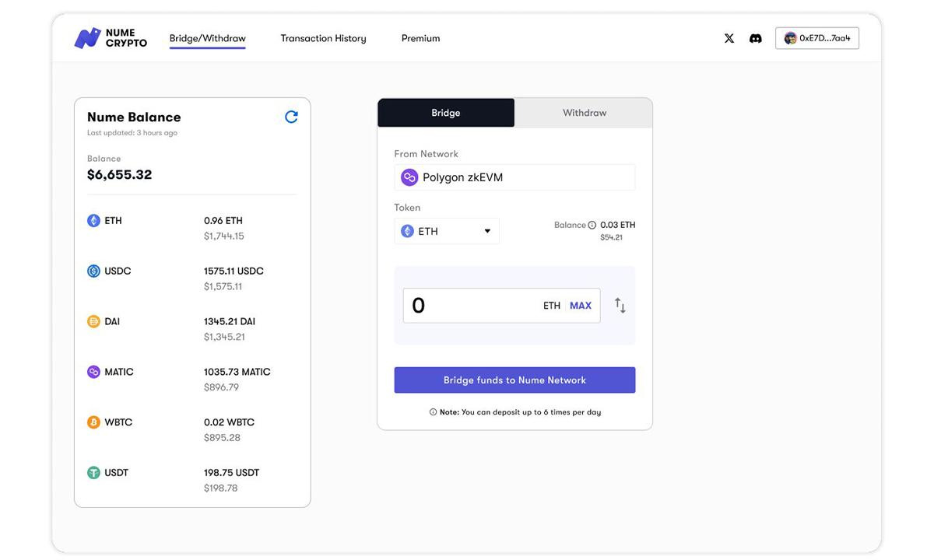The height and width of the screenshot is (560, 934).
Task: Open the Token dropdown arrow
Action: pos(487,231)
